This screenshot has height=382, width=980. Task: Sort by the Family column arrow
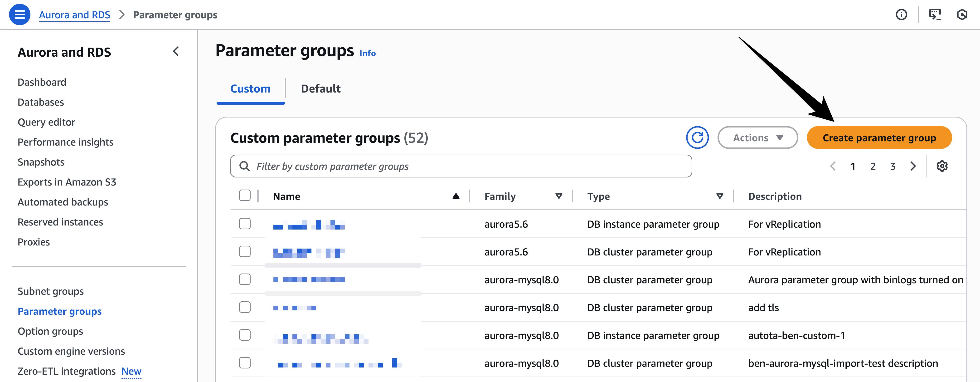pyautogui.click(x=558, y=196)
